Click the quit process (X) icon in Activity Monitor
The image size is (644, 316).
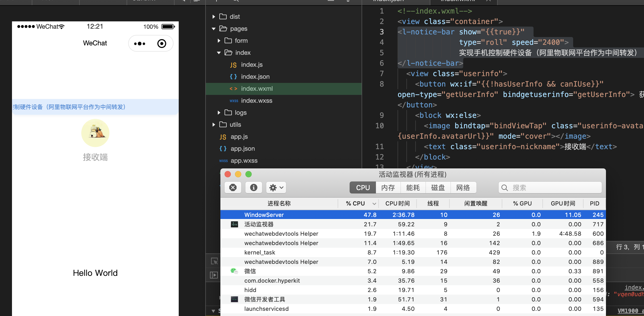point(233,187)
